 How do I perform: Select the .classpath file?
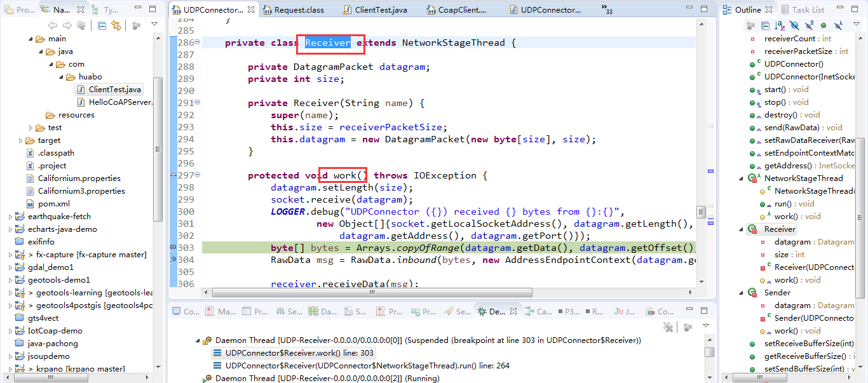pyautogui.click(x=50, y=153)
